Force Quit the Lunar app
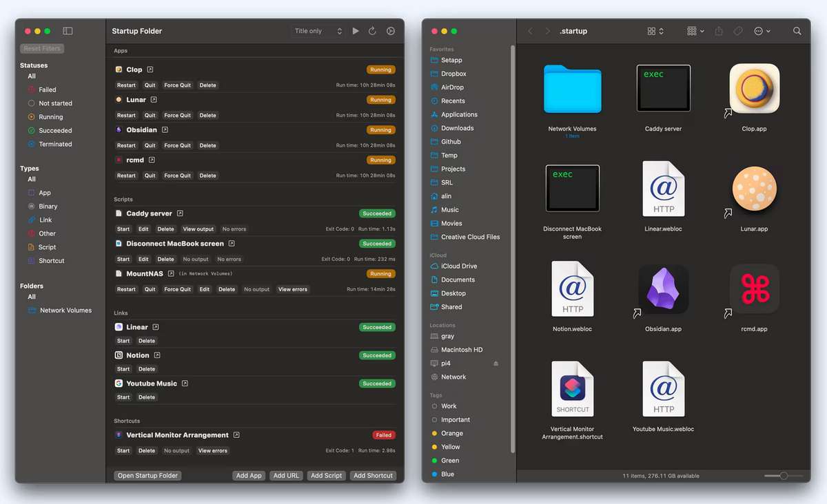 tap(177, 116)
